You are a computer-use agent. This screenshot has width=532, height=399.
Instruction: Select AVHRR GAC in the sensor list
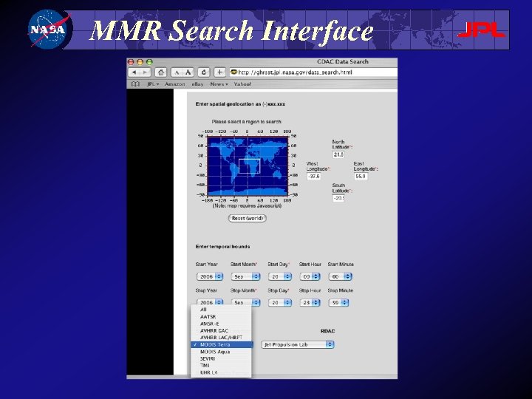tap(222, 330)
